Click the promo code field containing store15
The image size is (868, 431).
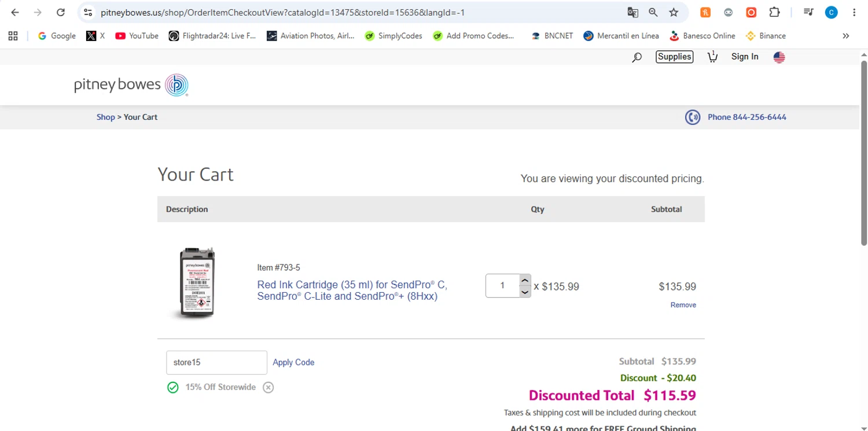click(216, 363)
